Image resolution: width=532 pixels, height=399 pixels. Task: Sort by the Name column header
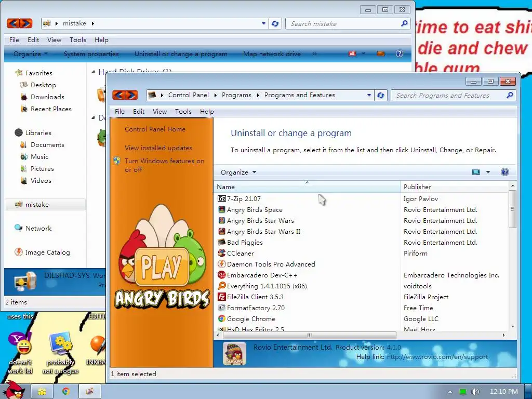click(307, 187)
